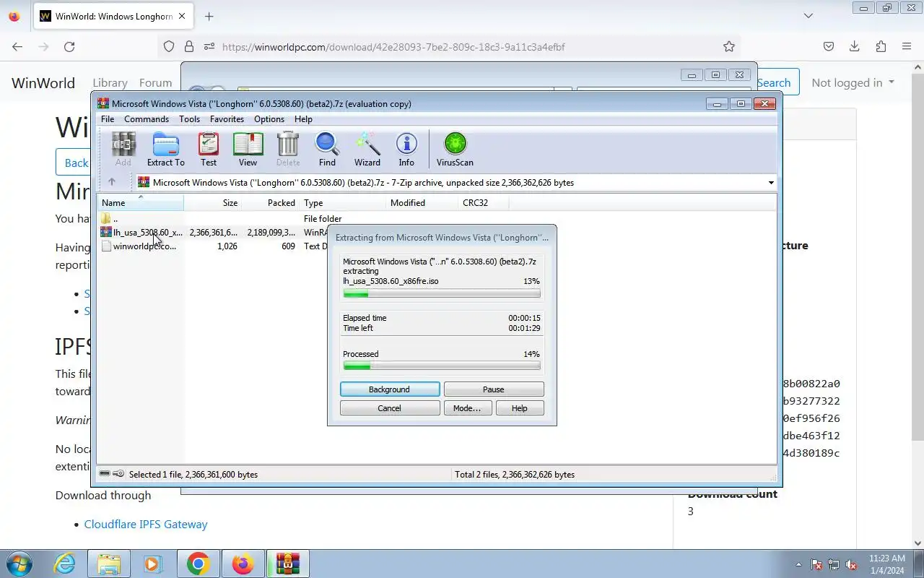The width and height of the screenshot is (924, 578).
Task: Click the Test archive icon
Action: click(x=209, y=150)
